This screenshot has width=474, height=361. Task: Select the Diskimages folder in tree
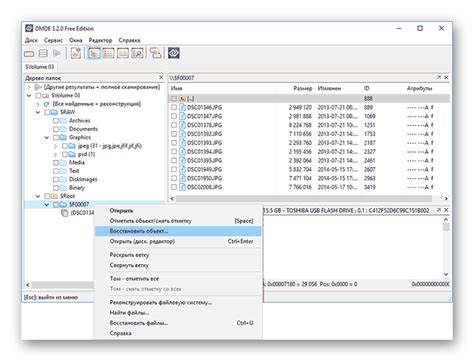coord(83,179)
